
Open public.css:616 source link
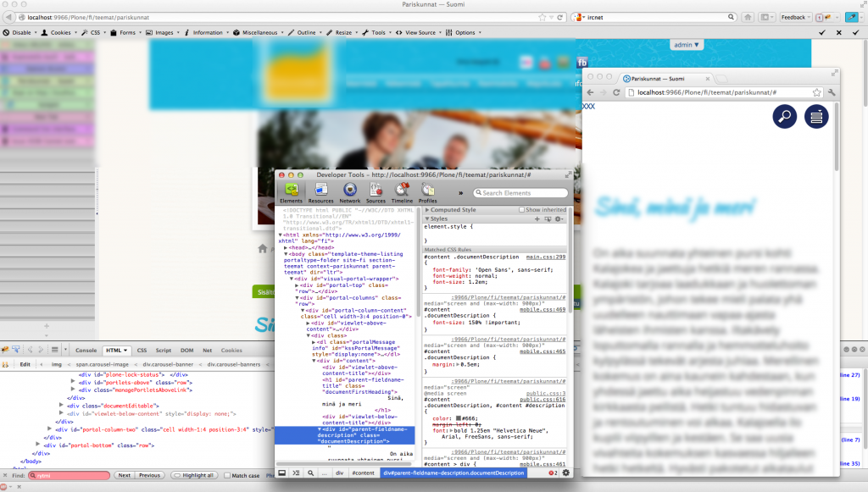(x=542, y=399)
